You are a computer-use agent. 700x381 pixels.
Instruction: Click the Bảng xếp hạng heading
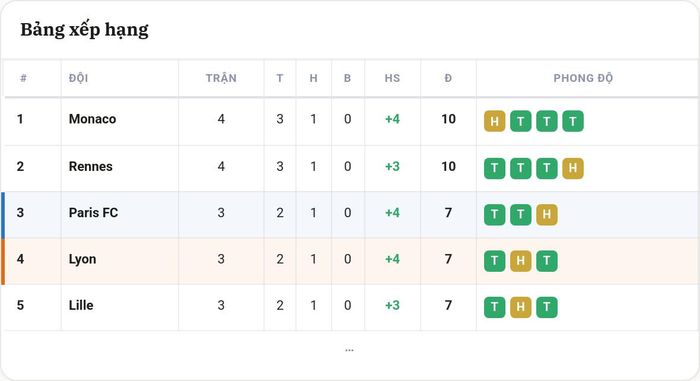84,30
